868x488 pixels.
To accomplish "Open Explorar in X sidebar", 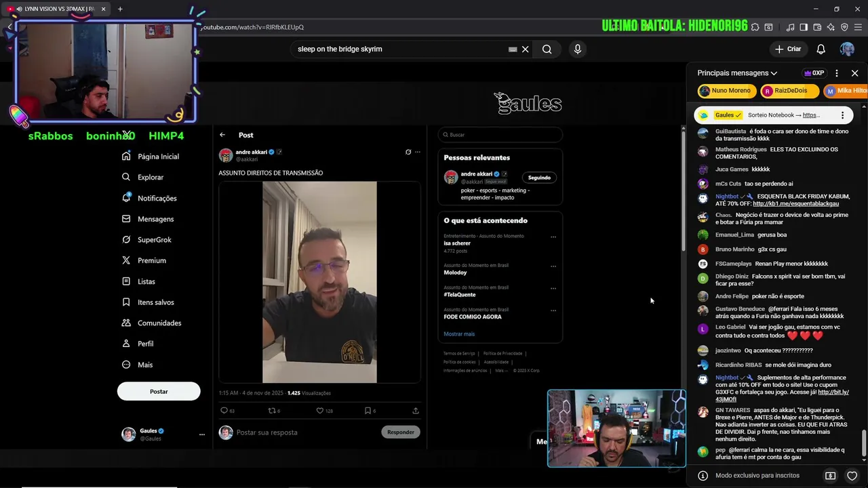I will [x=142, y=177].
